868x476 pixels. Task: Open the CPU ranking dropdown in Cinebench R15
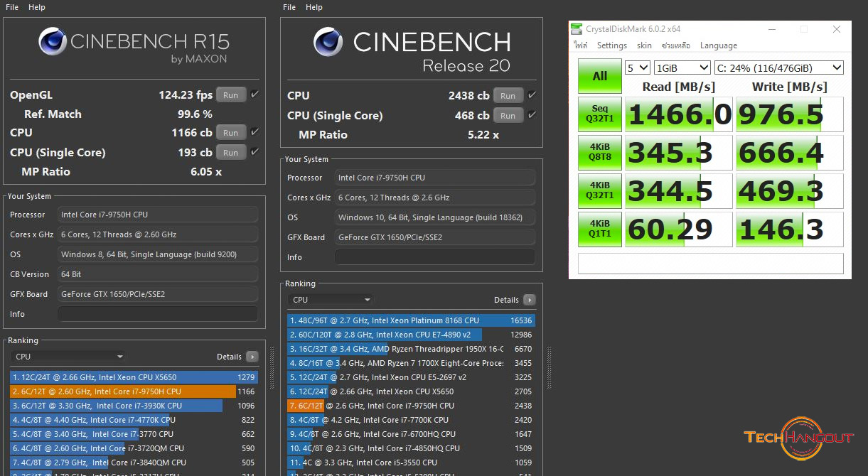pyautogui.click(x=68, y=357)
